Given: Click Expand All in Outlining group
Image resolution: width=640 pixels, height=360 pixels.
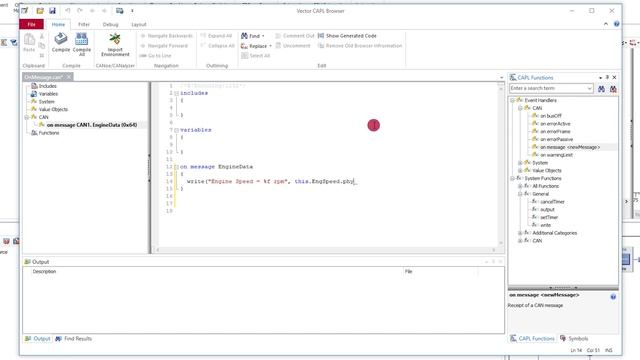Looking at the screenshot, I should point(216,36).
